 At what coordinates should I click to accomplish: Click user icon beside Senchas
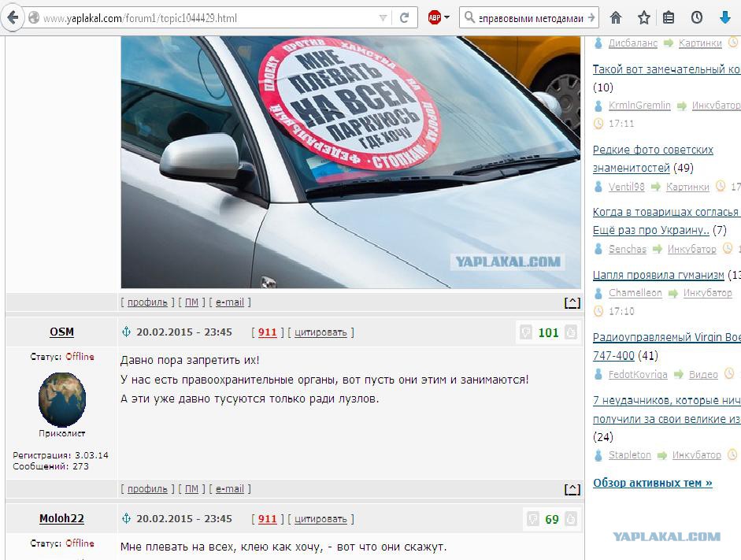(x=598, y=249)
